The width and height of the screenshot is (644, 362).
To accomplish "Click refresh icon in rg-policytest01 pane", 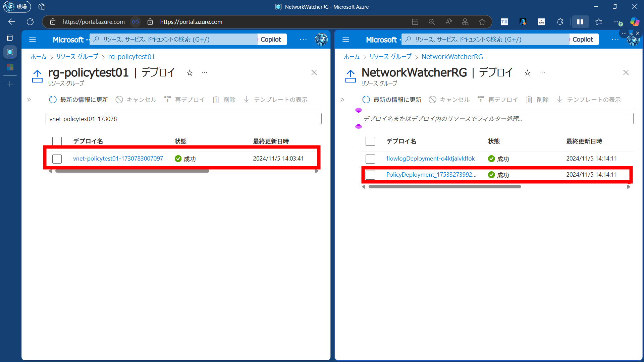I will point(53,100).
